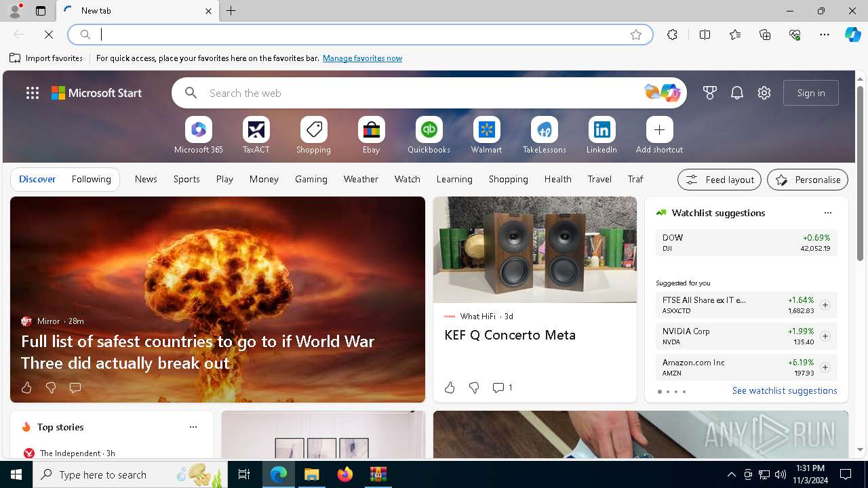
Task: Open Task View on taskbar
Action: pyautogui.click(x=244, y=474)
